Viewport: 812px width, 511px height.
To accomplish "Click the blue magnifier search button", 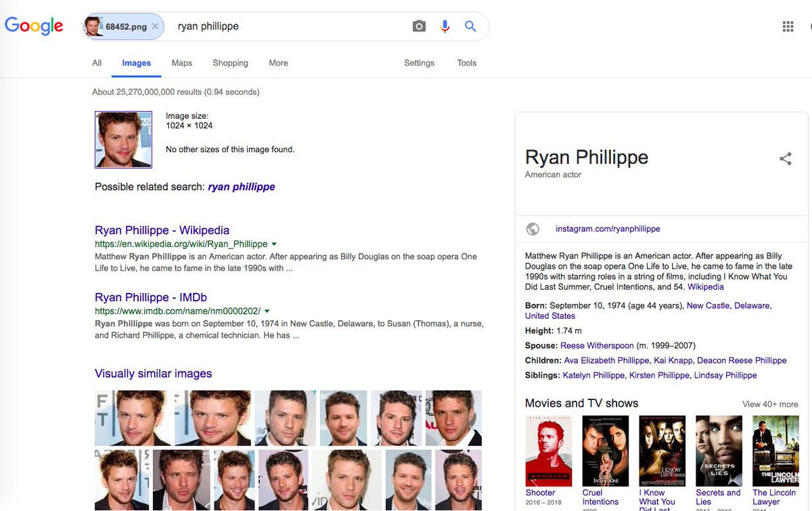I will point(470,26).
